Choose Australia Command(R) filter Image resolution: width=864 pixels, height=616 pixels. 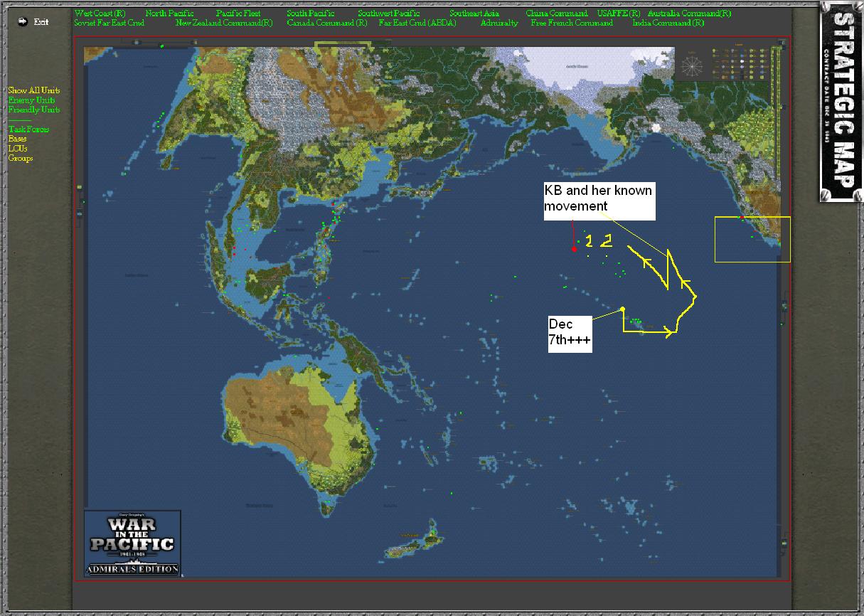[689, 14]
